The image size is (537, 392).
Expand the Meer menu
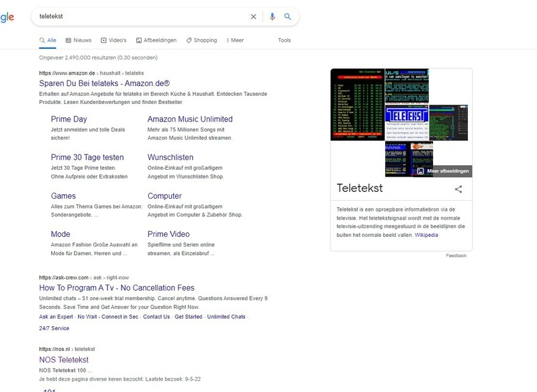pos(235,40)
